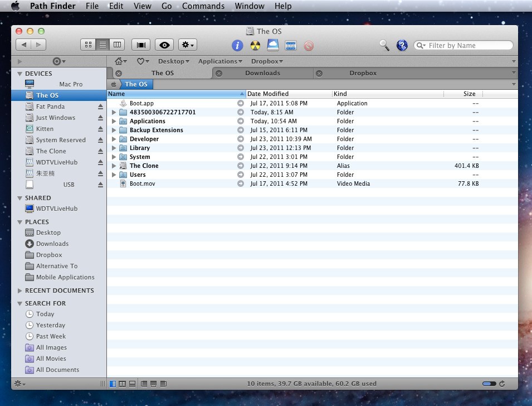532x406 pixels.
Task: Open Get Info with the blue i icon
Action: 237,45
